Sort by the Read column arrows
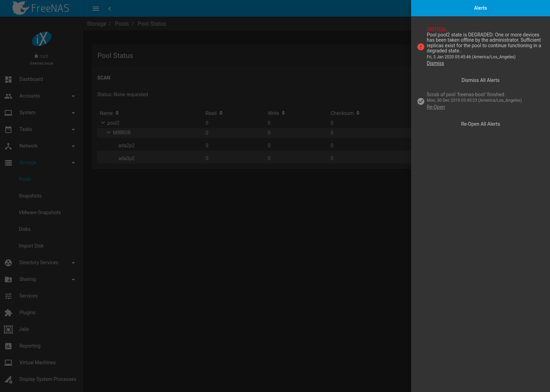Image resolution: width=550 pixels, height=392 pixels. (221, 113)
